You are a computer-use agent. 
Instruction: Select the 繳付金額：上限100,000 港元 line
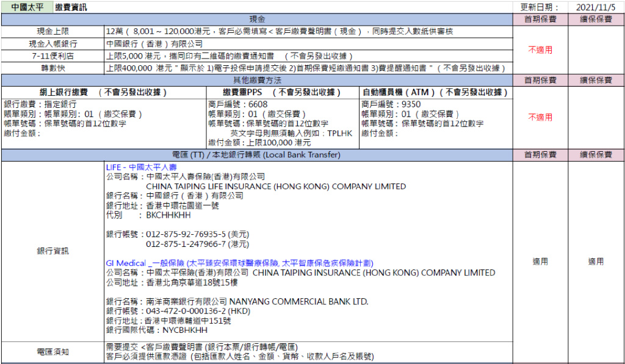tap(259, 143)
